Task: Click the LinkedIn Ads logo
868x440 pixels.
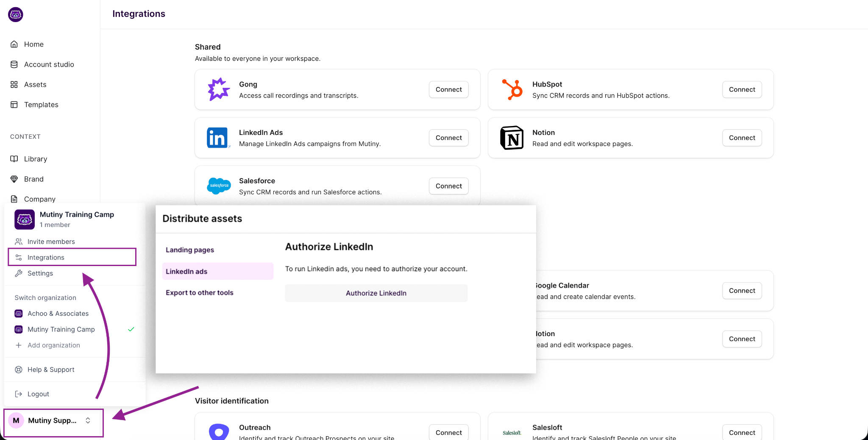Action: (x=218, y=138)
